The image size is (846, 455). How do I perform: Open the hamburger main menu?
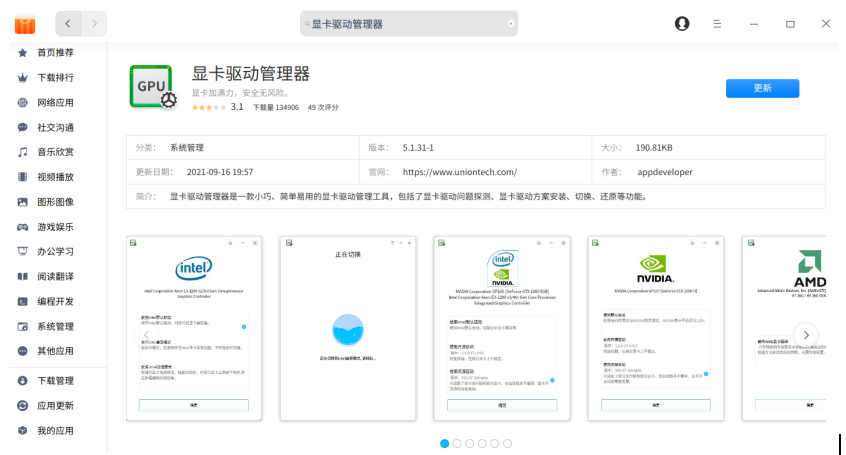tap(717, 24)
